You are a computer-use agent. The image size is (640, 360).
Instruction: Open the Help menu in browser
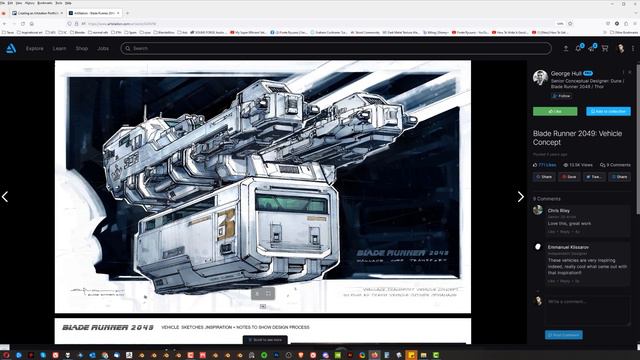click(68, 3)
